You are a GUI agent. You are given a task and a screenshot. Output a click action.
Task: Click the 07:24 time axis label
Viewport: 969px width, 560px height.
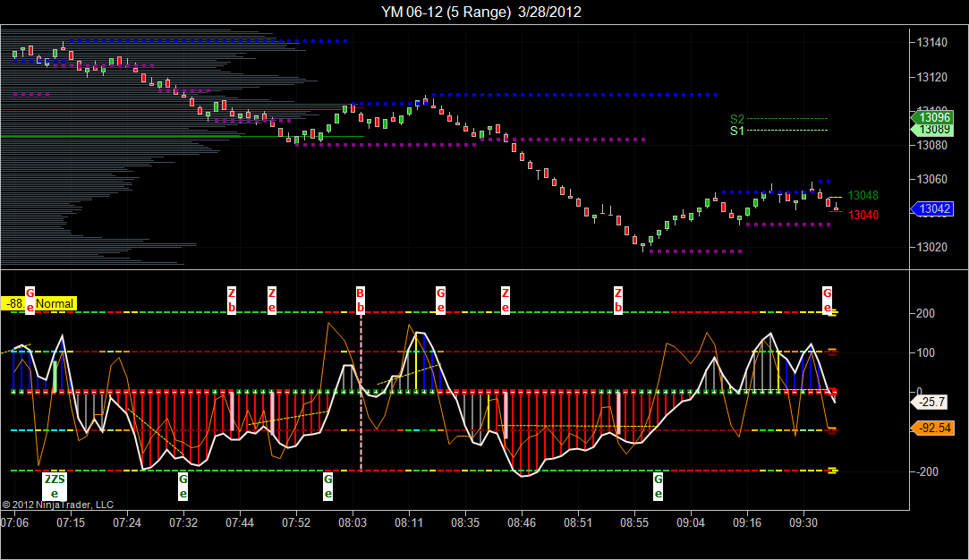(x=127, y=523)
